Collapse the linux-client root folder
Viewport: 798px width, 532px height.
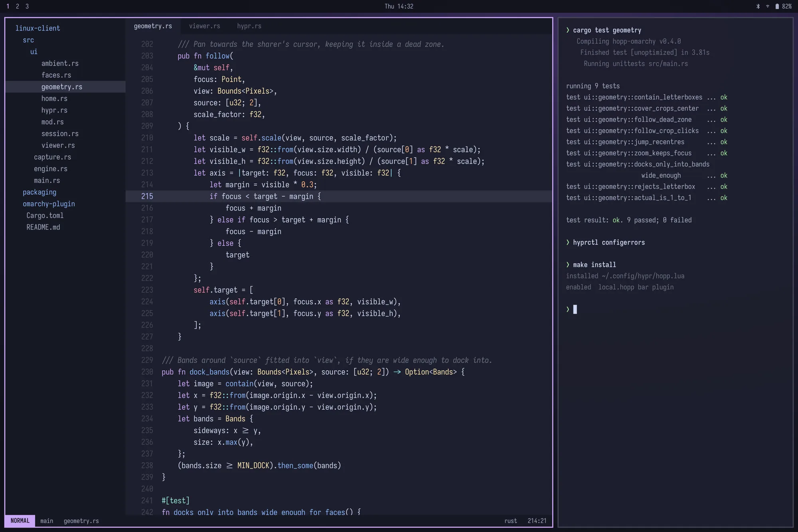tap(38, 28)
